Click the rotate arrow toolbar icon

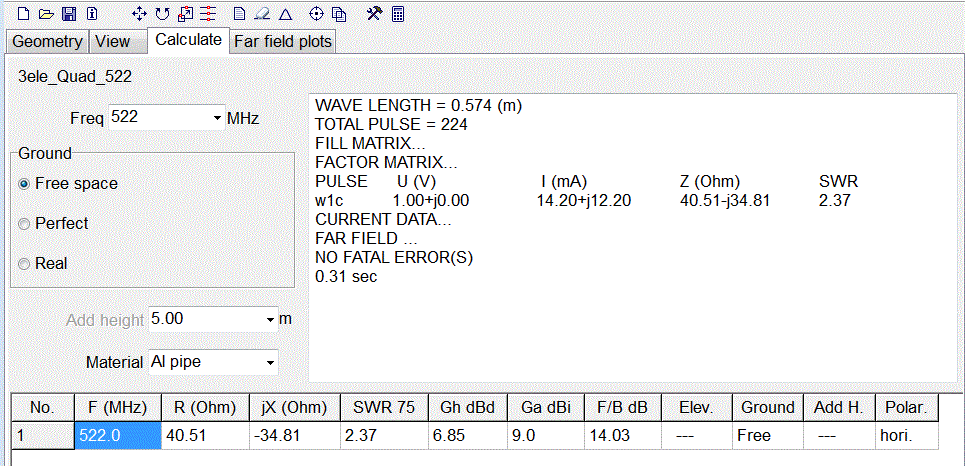pos(162,14)
